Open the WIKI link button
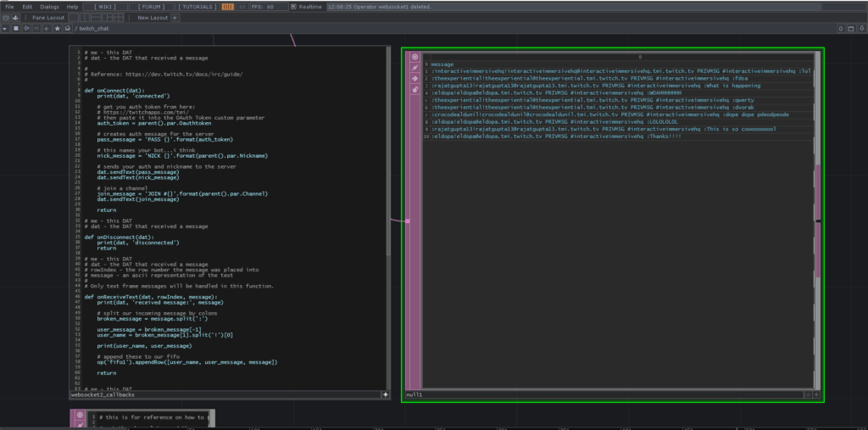The image size is (868, 430). (103, 7)
